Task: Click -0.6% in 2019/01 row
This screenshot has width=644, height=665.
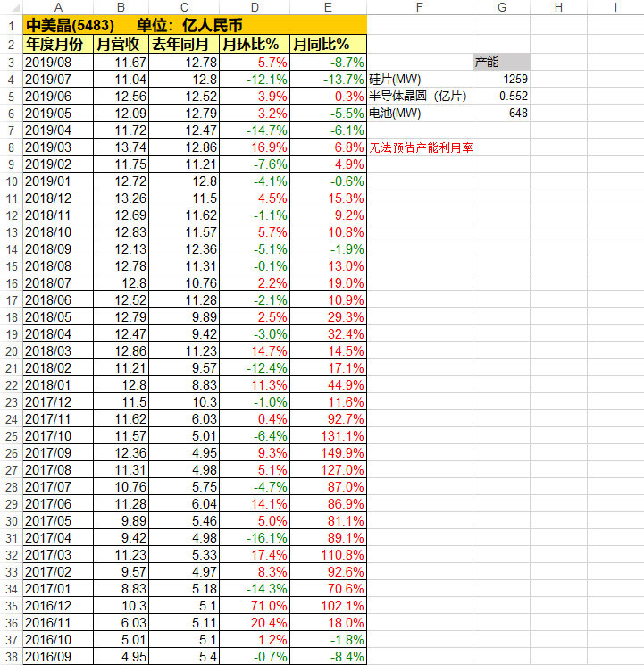Action: coord(328,181)
